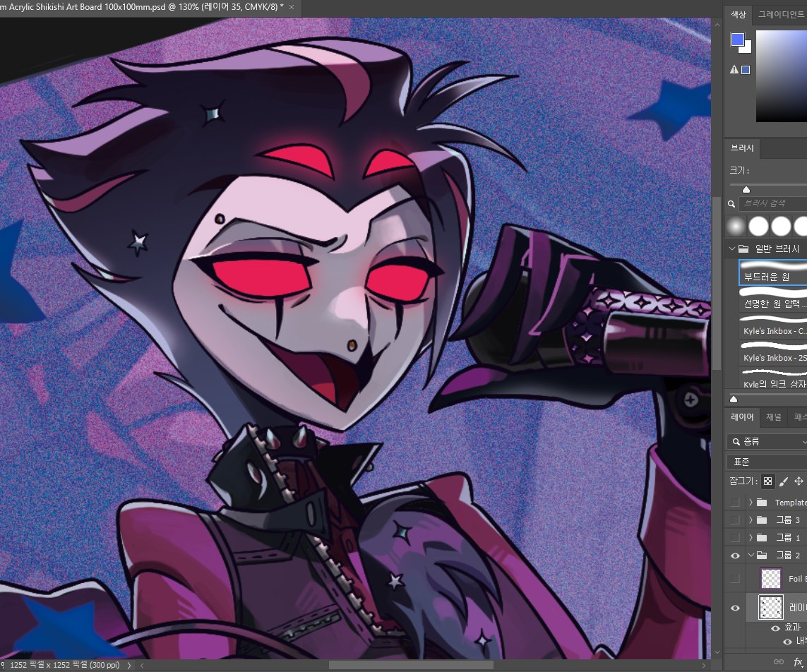The width and height of the screenshot is (807, 672).
Task: Collapse the 일반 브러시 folder
Action: click(x=732, y=248)
